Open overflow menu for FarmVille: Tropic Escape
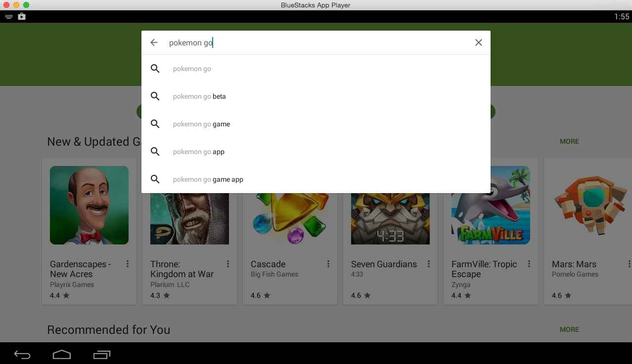The width and height of the screenshot is (632, 364). (529, 264)
